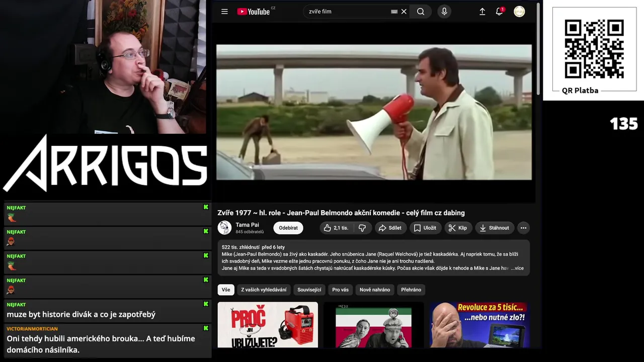Open the Italian flag comedy thumbnail
This screenshot has width=644, height=362.
[373, 325]
